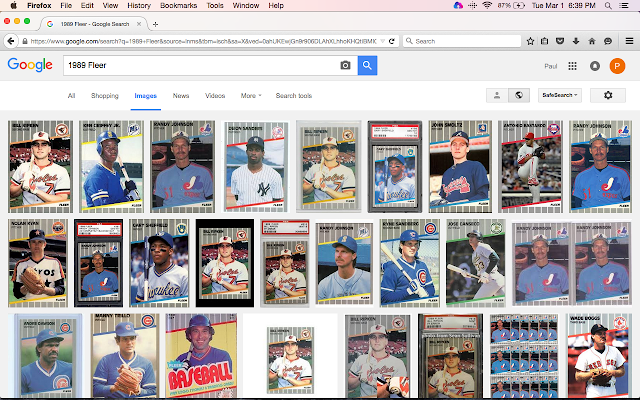Open the Nolan Ryan Astros card thumbnail

click(38, 263)
